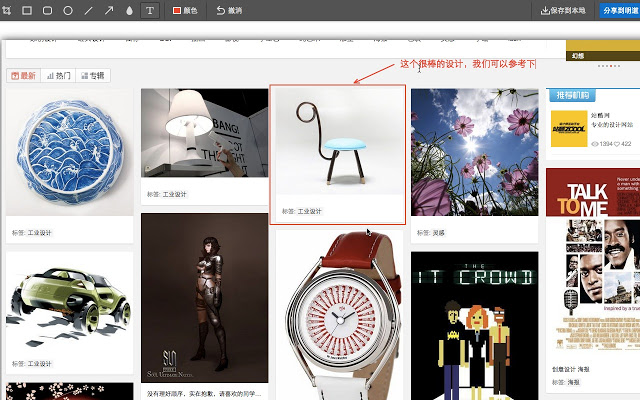Pick the ellipse drawing tool
This screenshot has height=400, width=640.
tap(68, 10)
